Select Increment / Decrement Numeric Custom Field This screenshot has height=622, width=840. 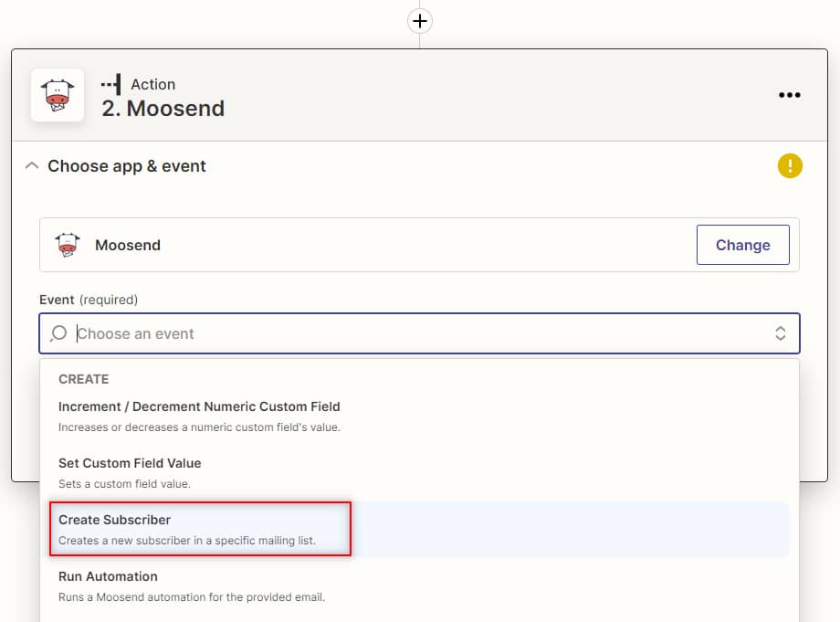coord(419,416)
